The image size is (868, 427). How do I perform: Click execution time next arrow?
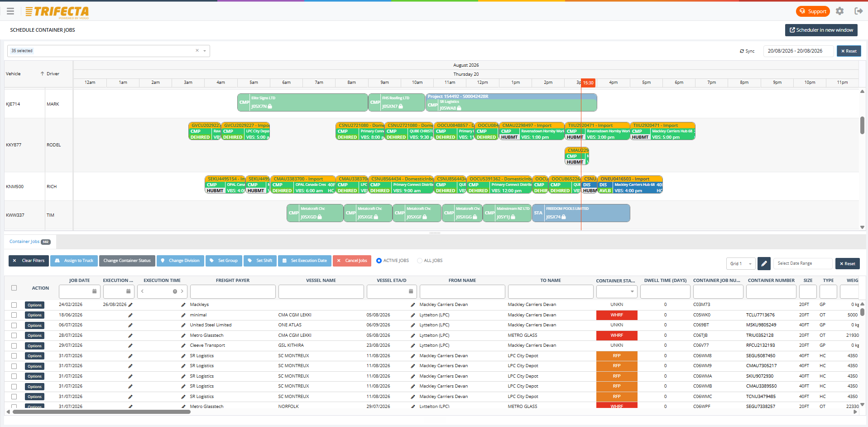click(182, 291)
